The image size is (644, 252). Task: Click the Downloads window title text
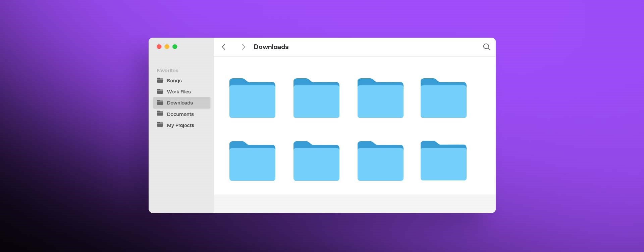(x=271, y=47)
